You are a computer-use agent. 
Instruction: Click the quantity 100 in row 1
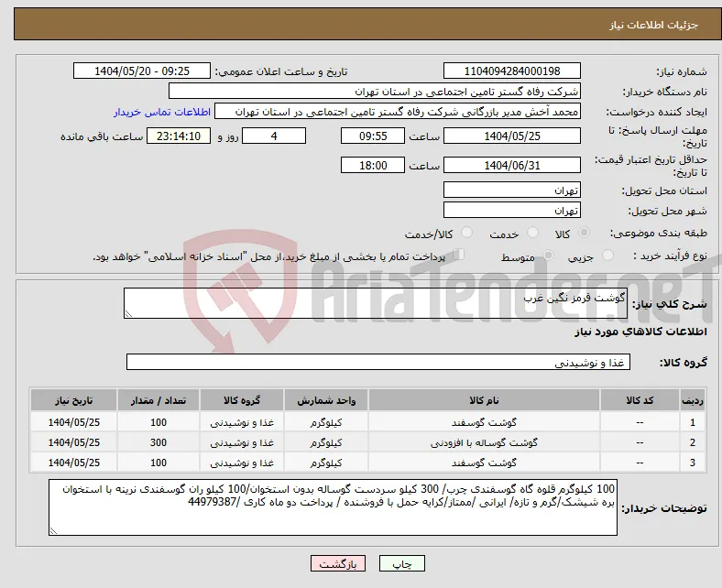[159, 422]
